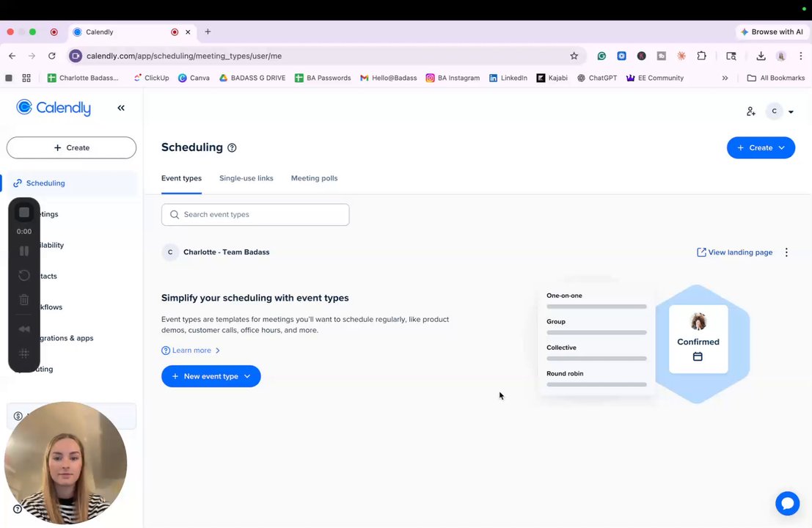
Task: Bookmark this page with star icon
Action: click(x=574, y=56)
